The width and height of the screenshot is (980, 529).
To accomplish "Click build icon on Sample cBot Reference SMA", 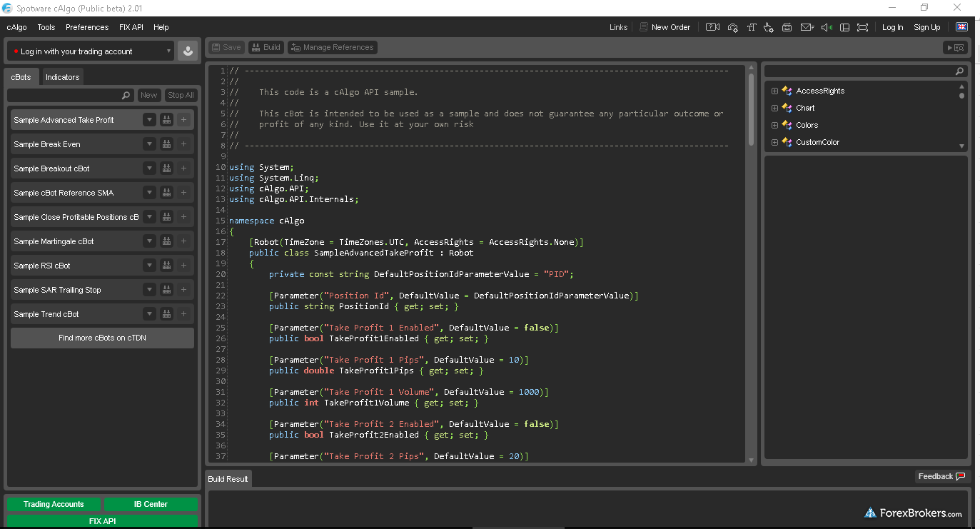I will (x=166, y=193).
